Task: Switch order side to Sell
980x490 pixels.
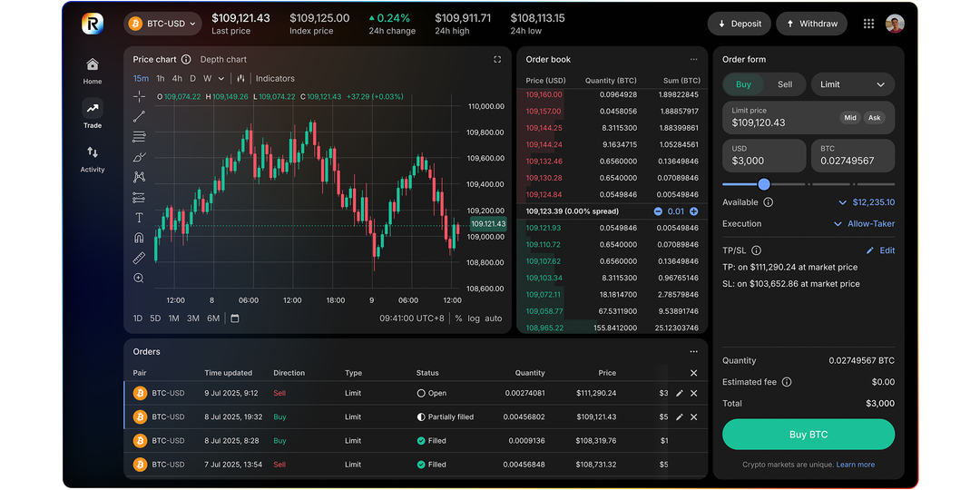Action: tap(784, 84)
